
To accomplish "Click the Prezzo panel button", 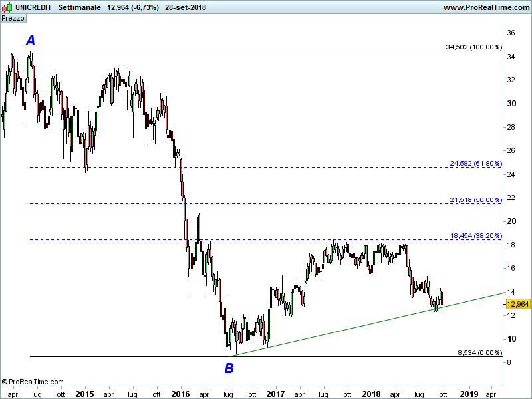I will [x=13, y=18].
